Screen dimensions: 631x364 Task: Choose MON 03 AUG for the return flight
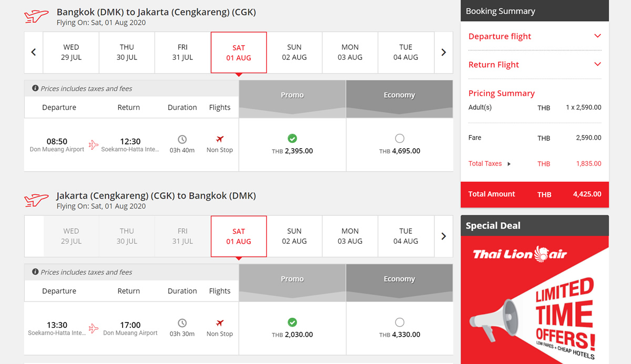pyautogui.click(x=350, y=236)
